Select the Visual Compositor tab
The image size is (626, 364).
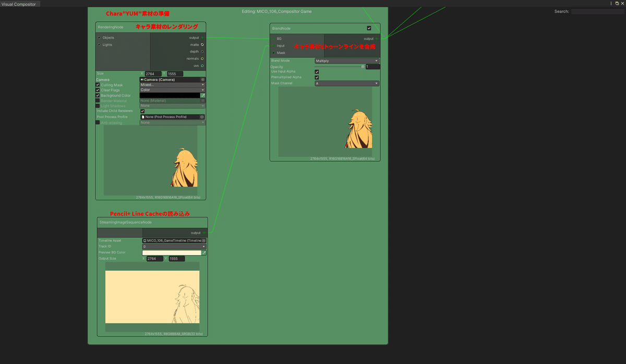(x=19, y=4)
